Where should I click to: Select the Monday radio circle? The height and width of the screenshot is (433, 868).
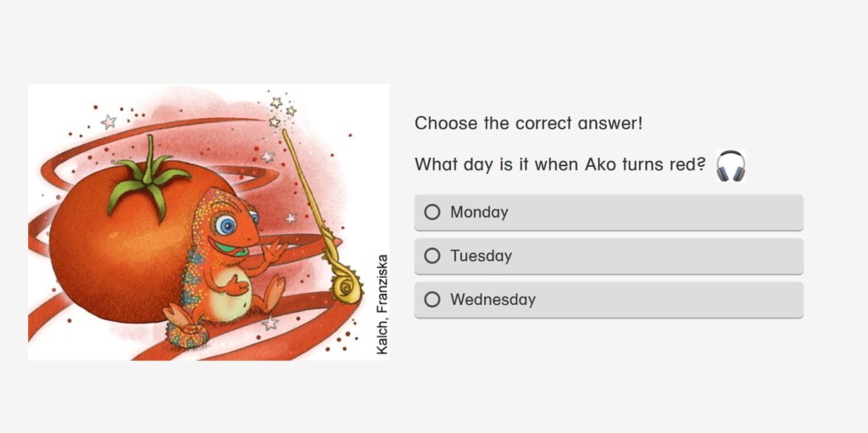point(431,212)
